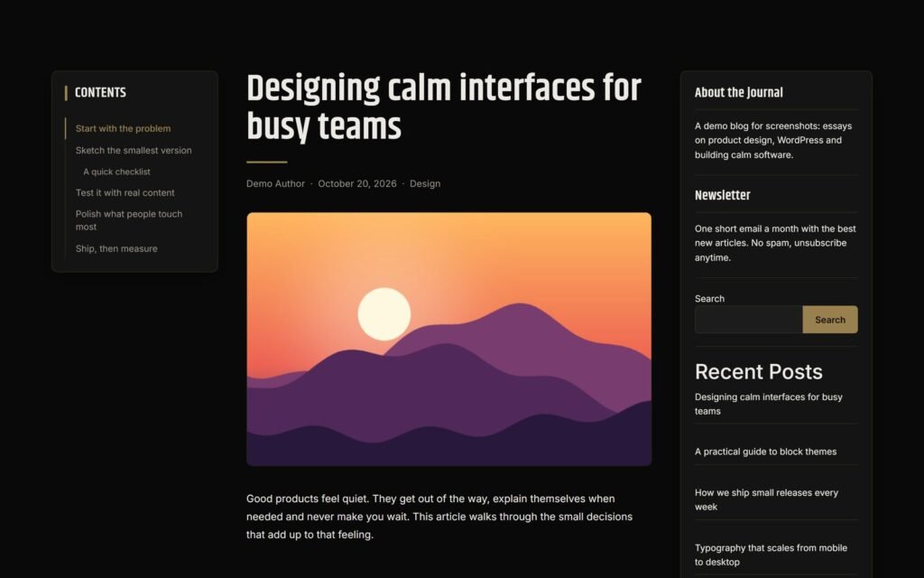Click the 'Recent Posts' heading
The image size is (924, 578).
pos(758,371)
